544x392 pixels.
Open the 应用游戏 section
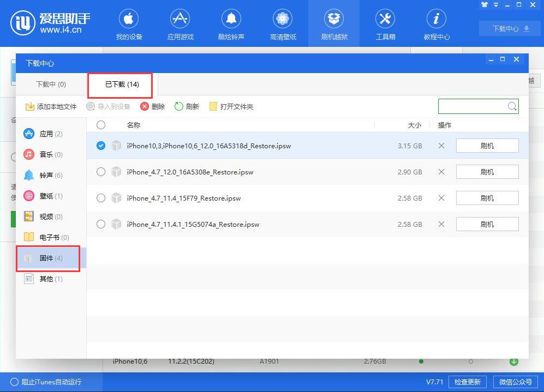(x=180, y=23)
